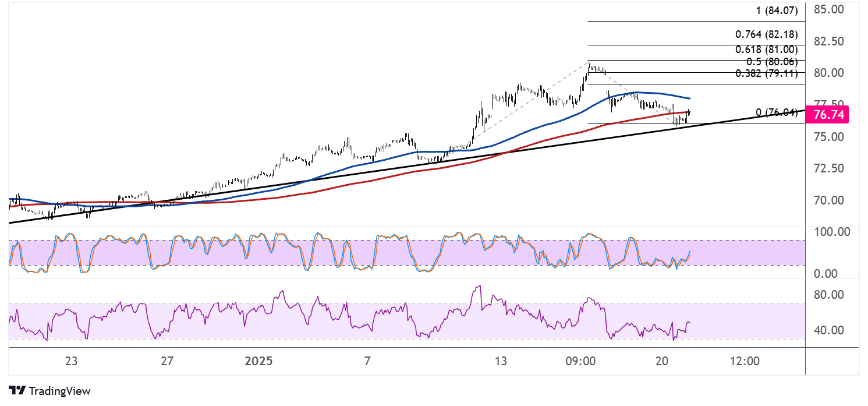Click the 75.00 price axis label
The height and width of the screenshot is (406, 868).
pos(829,137)
